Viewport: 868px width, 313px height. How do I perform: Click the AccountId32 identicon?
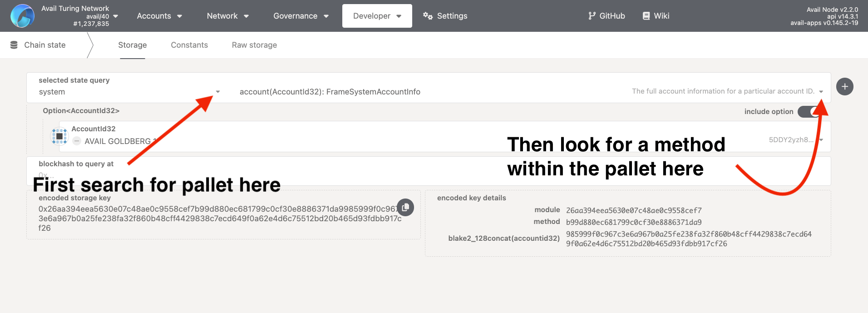click(x=59, y=136)
